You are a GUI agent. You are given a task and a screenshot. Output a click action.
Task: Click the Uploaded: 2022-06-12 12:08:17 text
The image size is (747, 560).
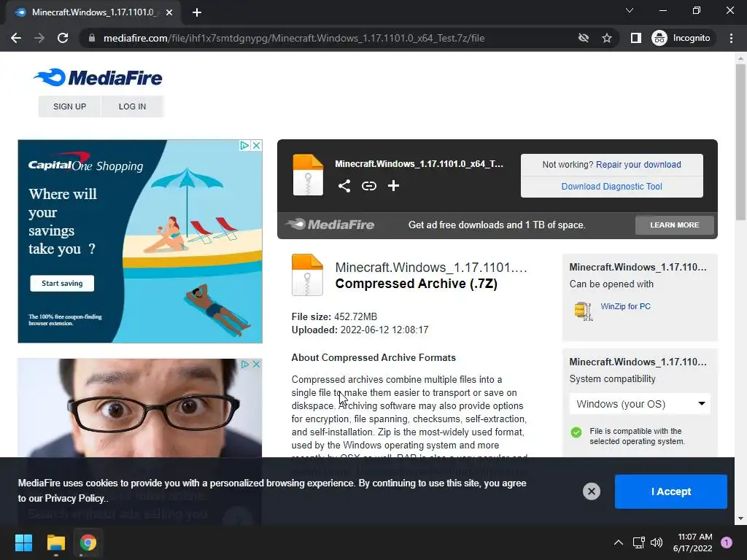click(360, 330)
